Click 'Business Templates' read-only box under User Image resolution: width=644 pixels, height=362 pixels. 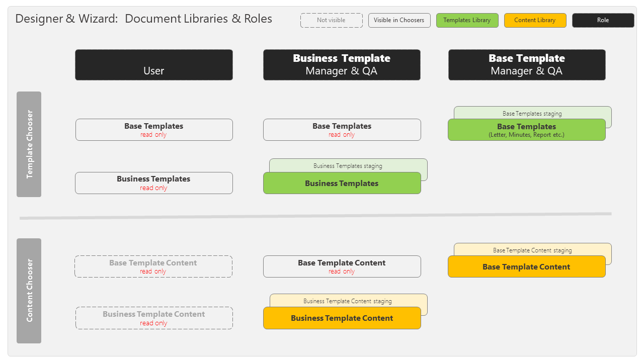(153, 183)
